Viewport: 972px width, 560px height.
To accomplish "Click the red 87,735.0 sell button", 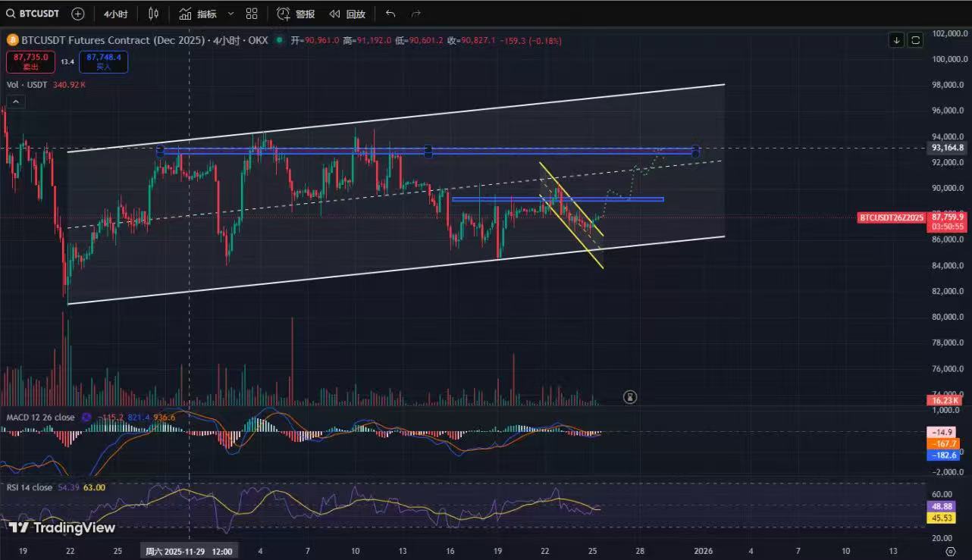I will (x=30, y=61).
